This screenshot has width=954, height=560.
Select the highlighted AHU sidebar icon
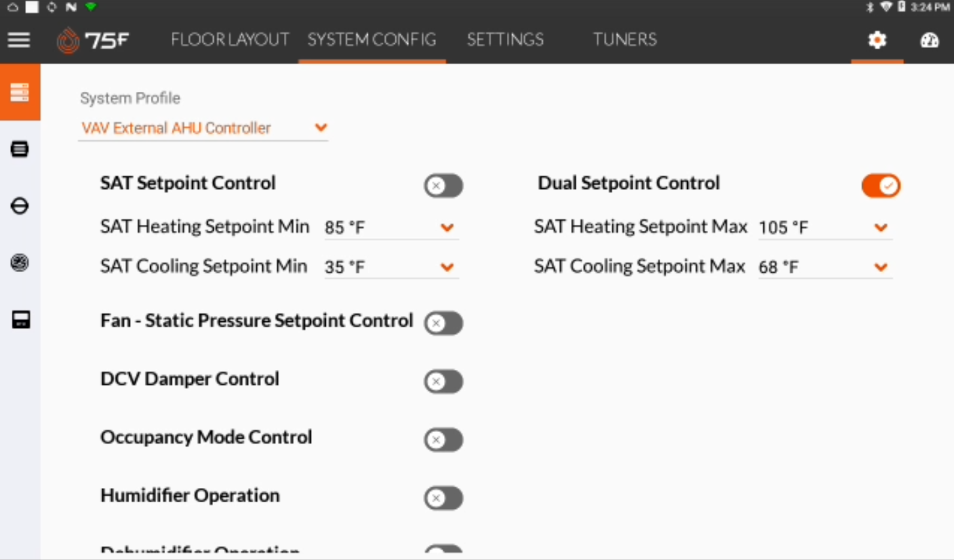pos(20,92)
